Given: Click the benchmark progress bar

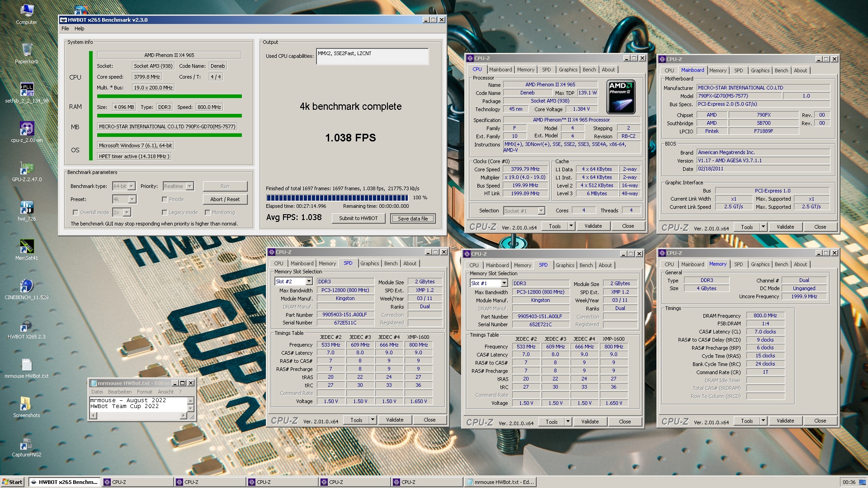Looking at the screenshot, I should click(337, 198).
